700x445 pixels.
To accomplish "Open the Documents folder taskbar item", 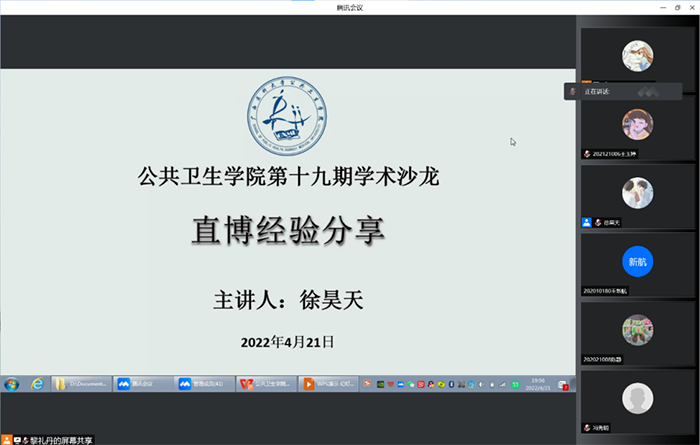I will click(80, 384).
